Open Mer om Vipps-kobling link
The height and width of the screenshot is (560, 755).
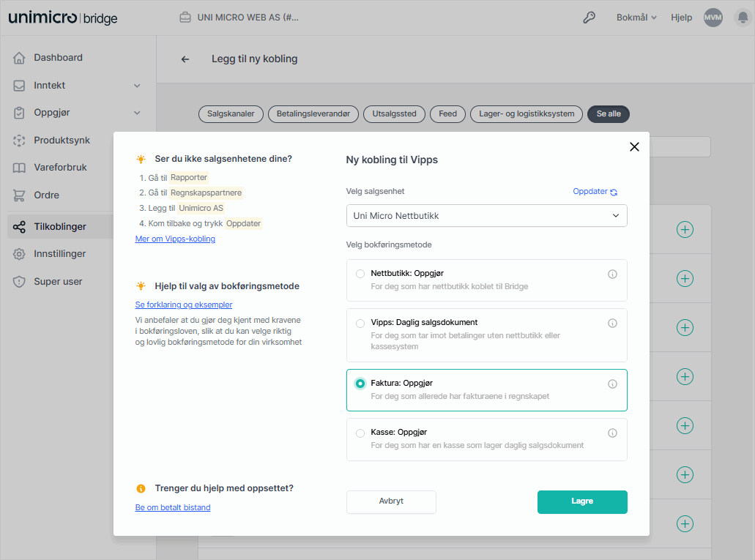(x=175, y=239)
